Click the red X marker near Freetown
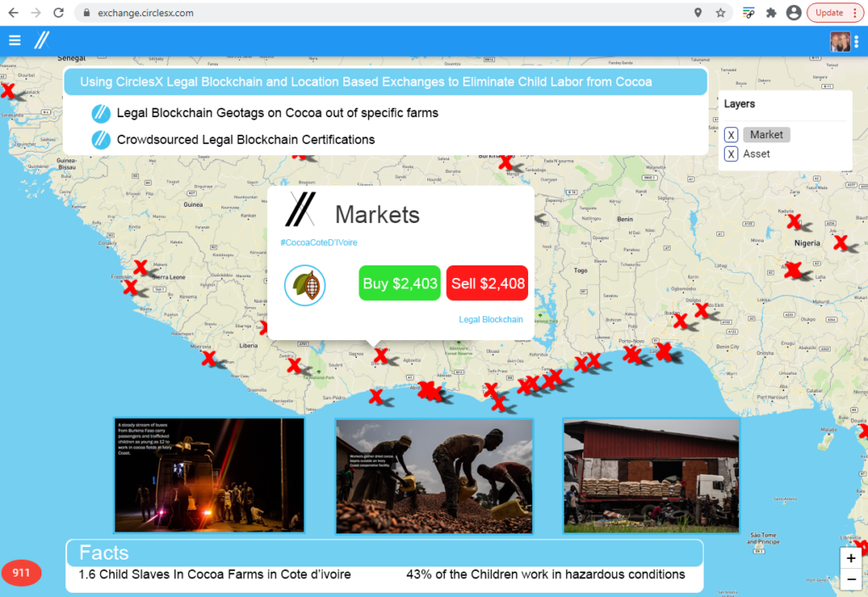This screenshot has height=597, width=868. coord(131,287)
